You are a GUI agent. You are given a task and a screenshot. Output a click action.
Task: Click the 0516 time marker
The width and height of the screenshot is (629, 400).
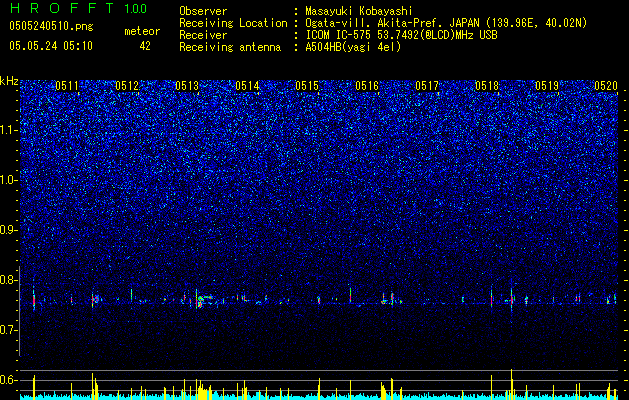click(x=367, y=86)
